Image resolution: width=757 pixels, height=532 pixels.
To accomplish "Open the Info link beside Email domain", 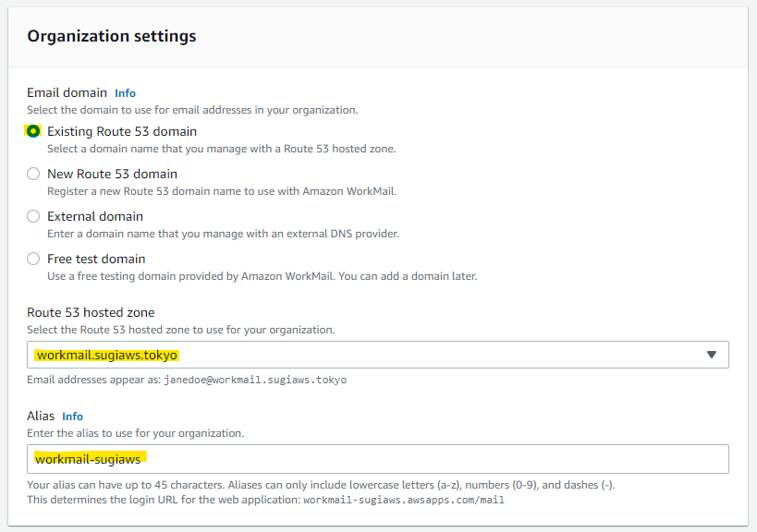I will pos(125,93).
